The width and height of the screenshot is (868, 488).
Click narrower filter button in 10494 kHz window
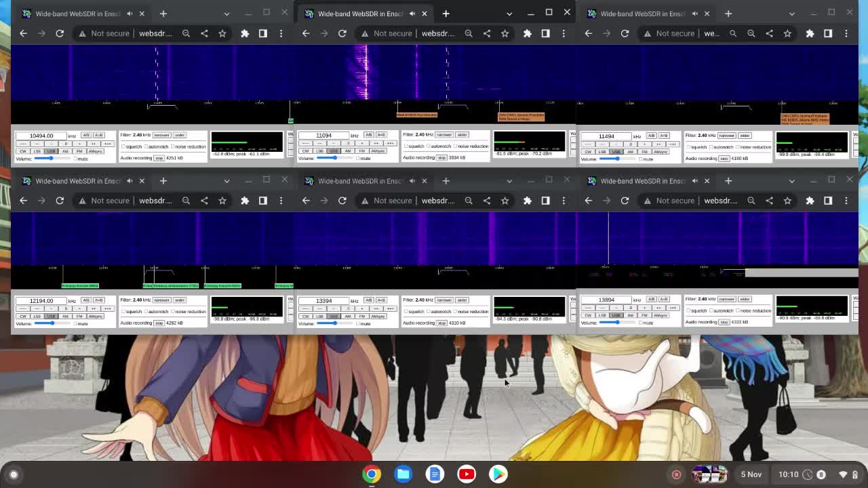point(161,135)
